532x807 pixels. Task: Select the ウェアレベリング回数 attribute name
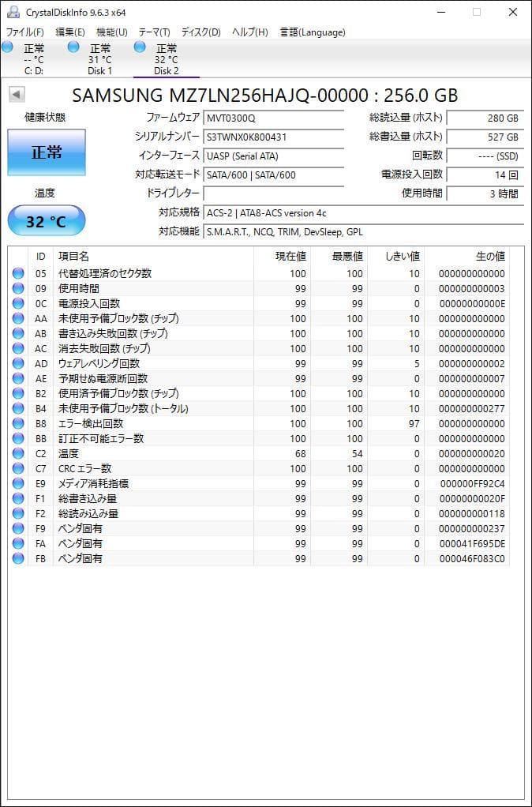[x=99, y=363]
